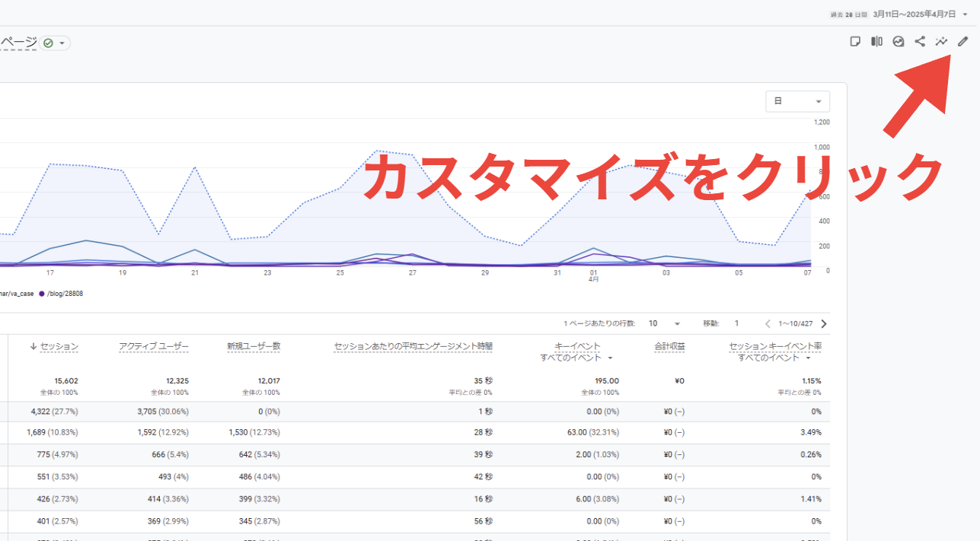Viewport: 980px width, 541px height.
Task: Toggle the /blog/28808 purple legend item
Action: point(61,293)
